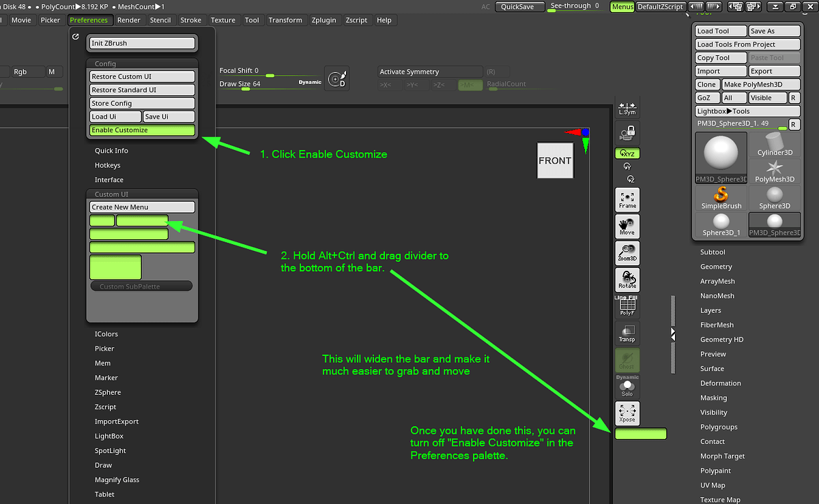Open the Render menu

pos(128,20)
